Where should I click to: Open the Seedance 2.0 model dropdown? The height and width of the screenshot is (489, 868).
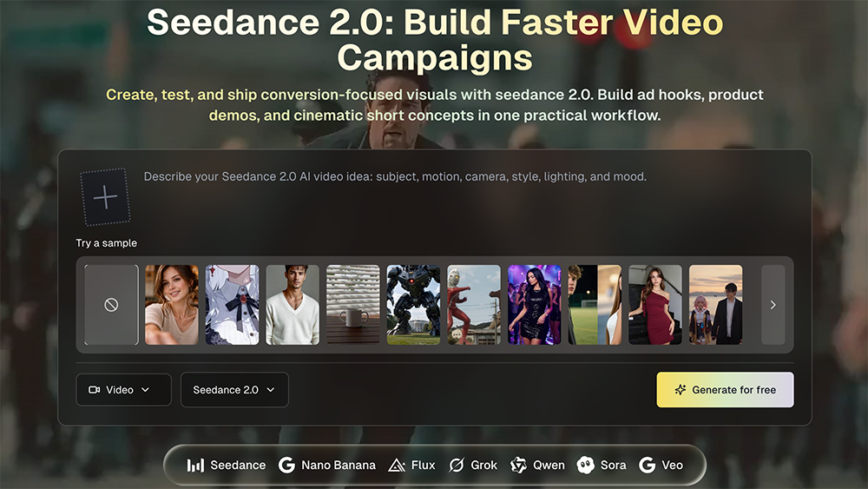(234, 390)
